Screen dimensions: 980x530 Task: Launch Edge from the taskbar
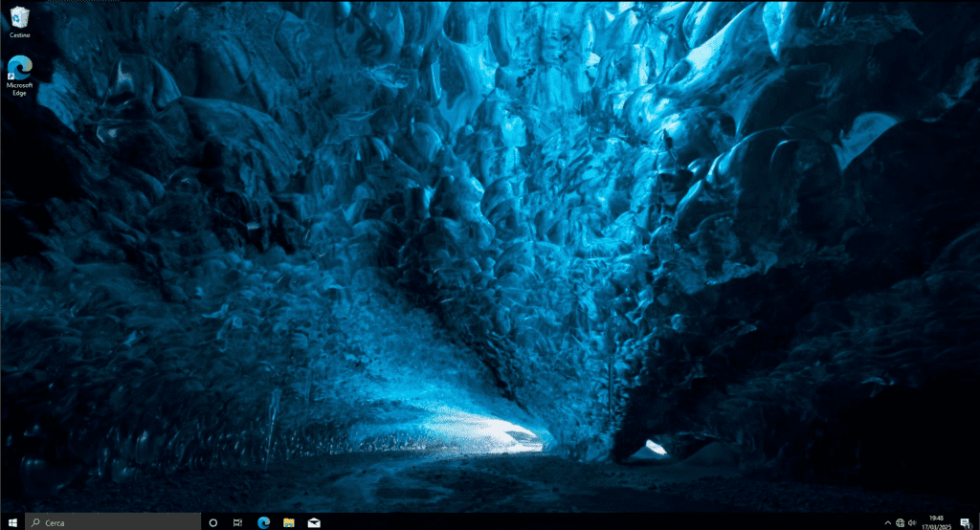click(x=263, y=522)
